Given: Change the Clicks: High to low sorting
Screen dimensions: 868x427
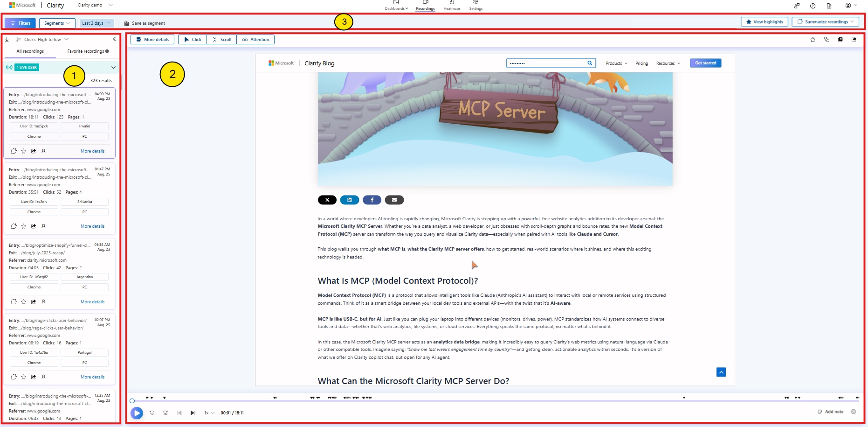Looking at the screenshot, I should (42, 40).
